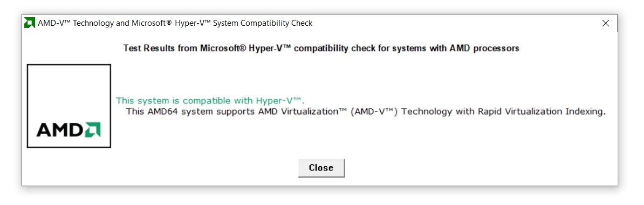The width and height of the screenshot is (644, 205).
Task: Click the 'AMD Virtualization™' phrase in the description
Action: [303, 111]
